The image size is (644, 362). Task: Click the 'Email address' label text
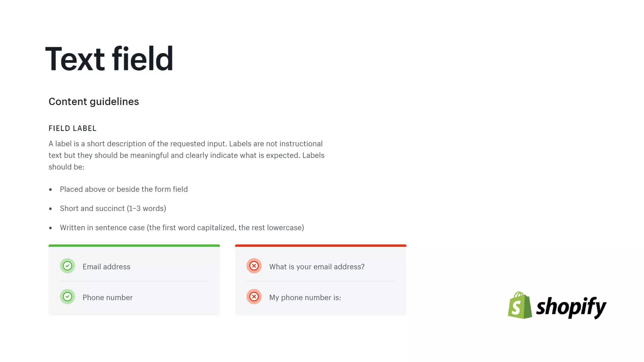(x=106, y=267)
